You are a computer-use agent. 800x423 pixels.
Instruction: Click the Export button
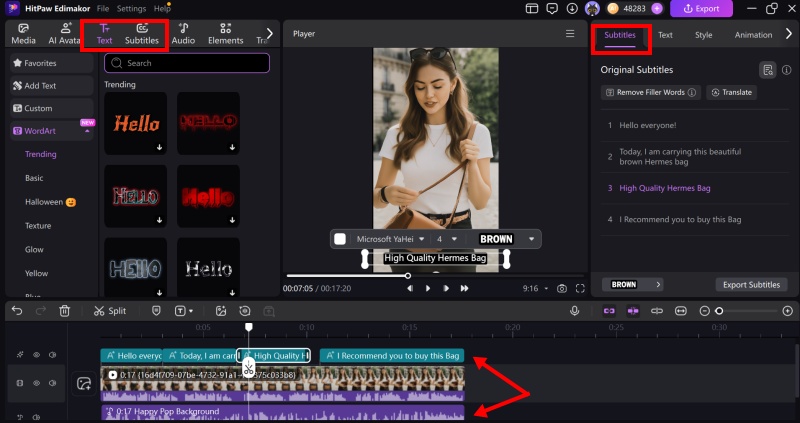[701, 8]
